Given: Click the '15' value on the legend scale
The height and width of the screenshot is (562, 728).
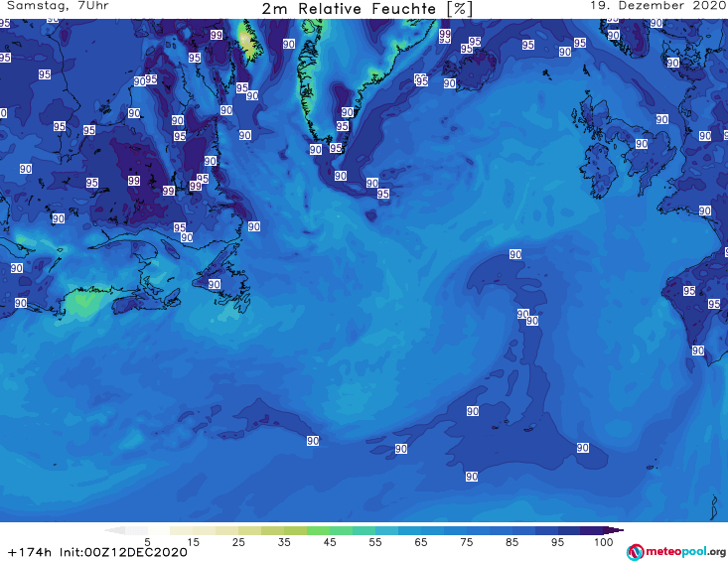Looking at the screenshot, I should pos(193,542).
